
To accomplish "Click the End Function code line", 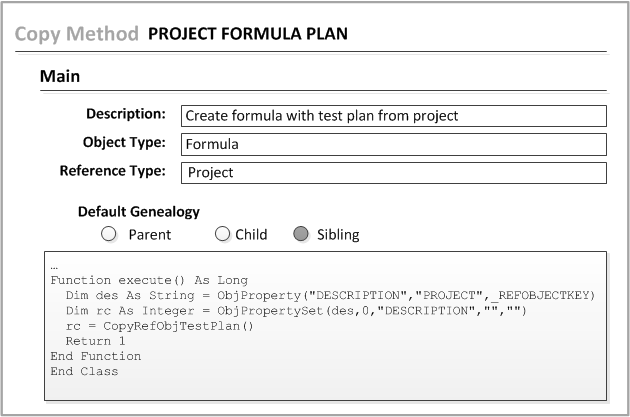I will 96,355.
